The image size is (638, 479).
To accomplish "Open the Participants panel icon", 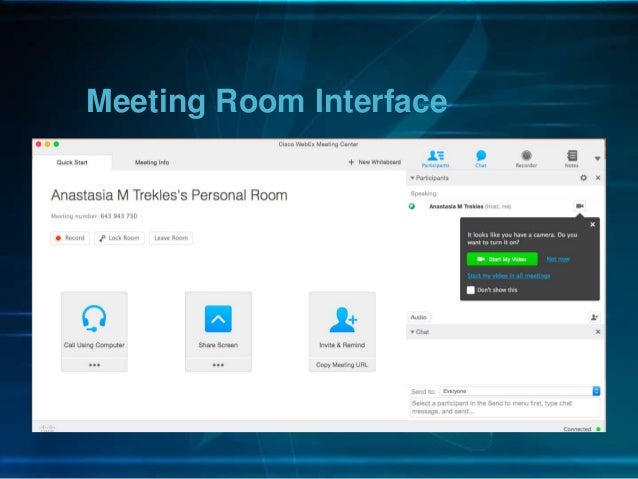I will 435,158.
